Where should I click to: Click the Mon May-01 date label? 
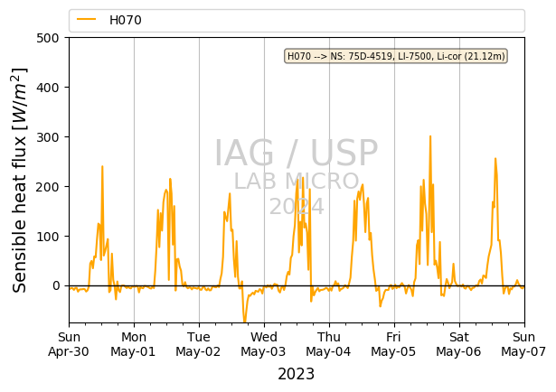[133, 344]
